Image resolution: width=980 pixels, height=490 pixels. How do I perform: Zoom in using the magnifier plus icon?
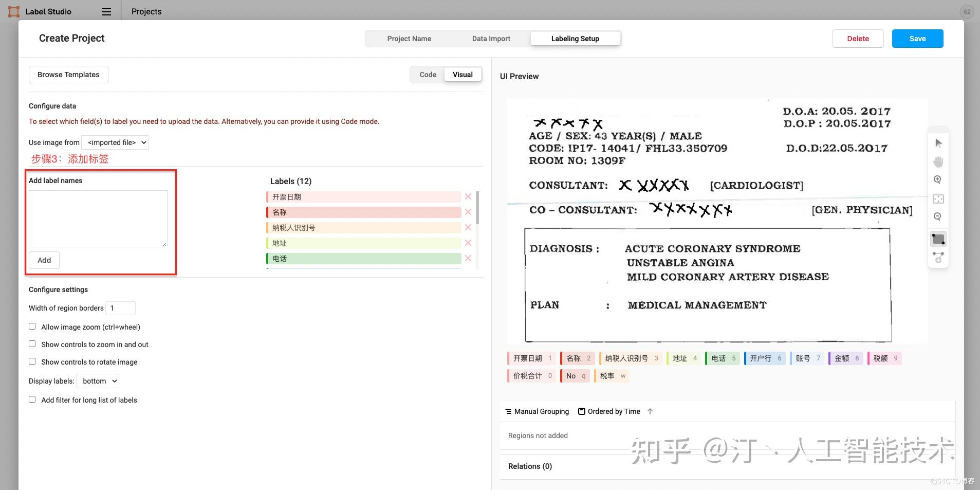point(938,179)
